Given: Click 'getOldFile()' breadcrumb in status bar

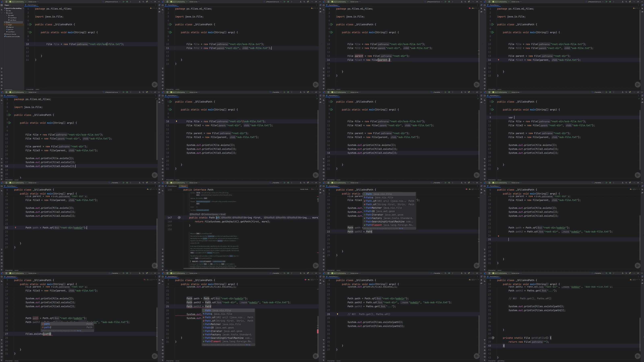Looking at the screenshot, I should pos(501,361).
